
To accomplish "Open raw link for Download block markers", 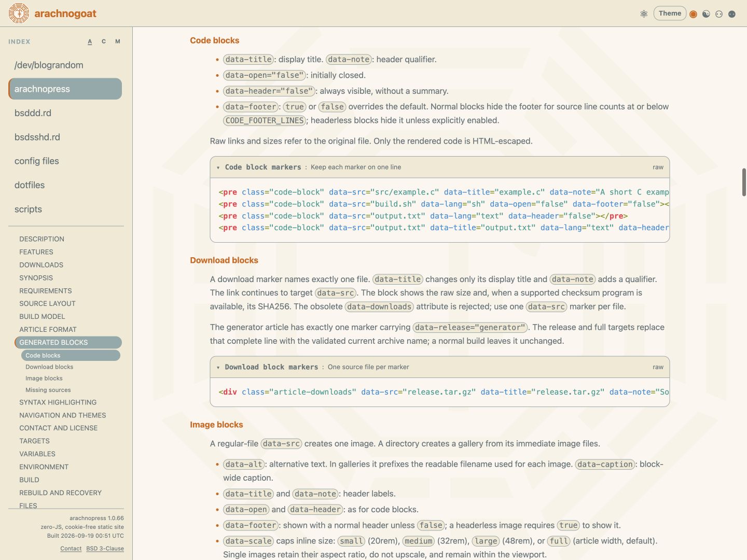I will point(658,367).
